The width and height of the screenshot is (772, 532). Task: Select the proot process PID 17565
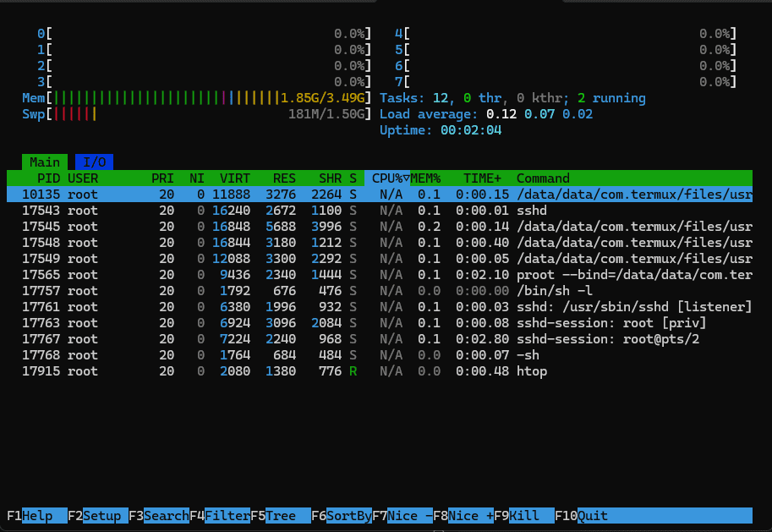coord(380,275)
